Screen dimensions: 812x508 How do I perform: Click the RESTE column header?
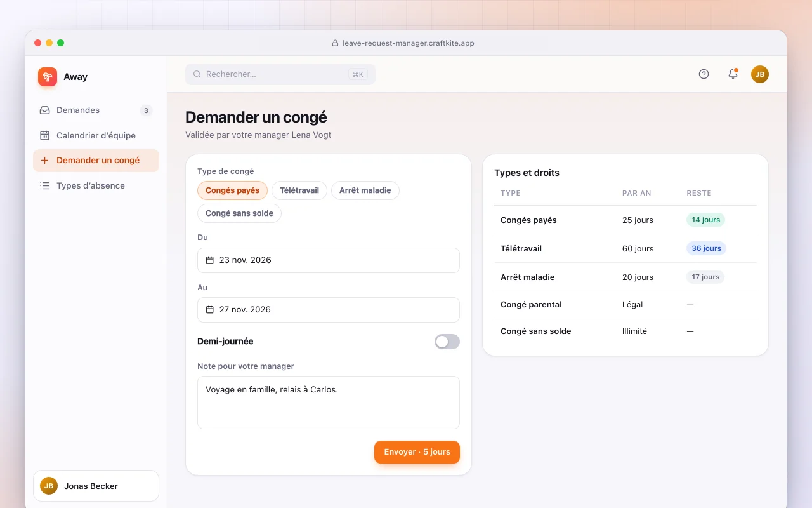(x=699, y=193)
